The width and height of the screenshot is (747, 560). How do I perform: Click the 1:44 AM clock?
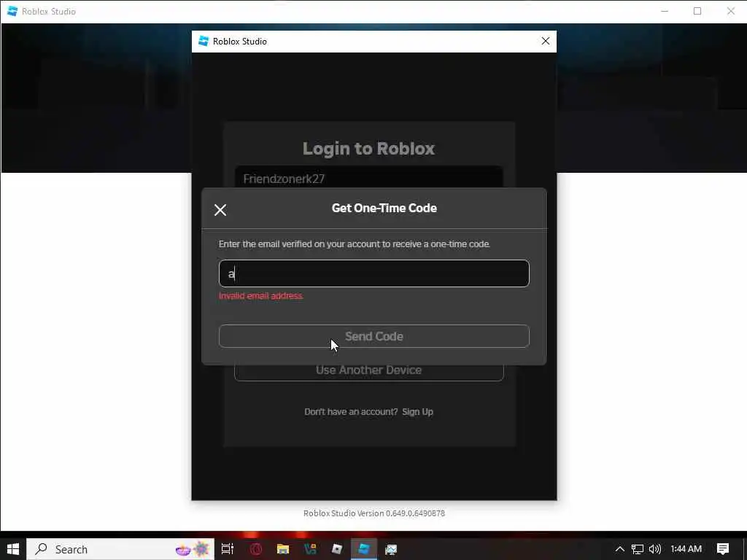tap(686, 549)
